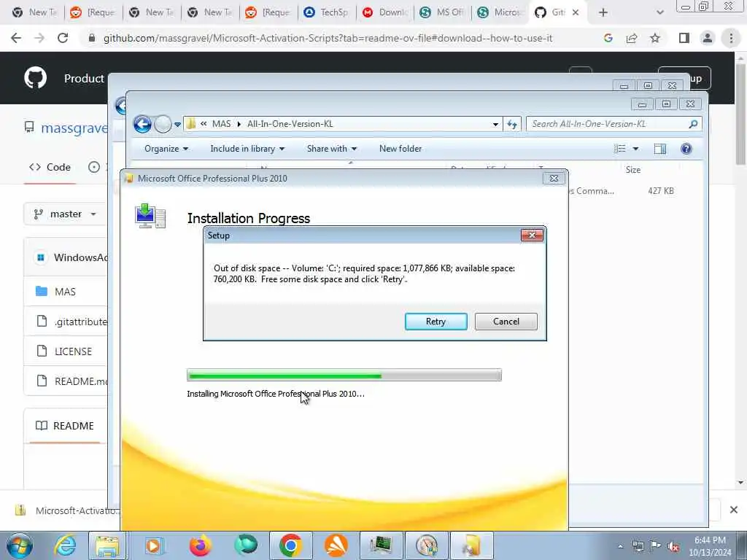Refresh the Explorer folder view

(512, 124)
